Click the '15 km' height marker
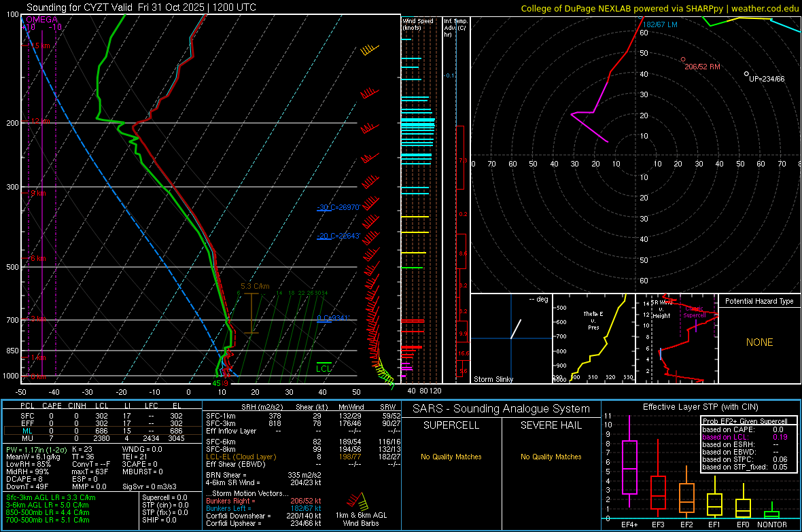 [x=40, y=46]
